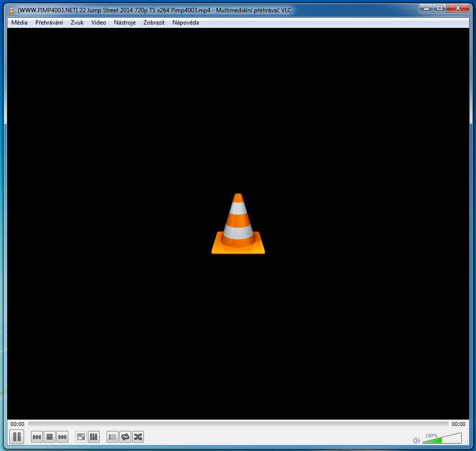The image size is (476, 451).
Task: Open the Nápověda menu
Action: pyautogui.click(x=186, y=23)
